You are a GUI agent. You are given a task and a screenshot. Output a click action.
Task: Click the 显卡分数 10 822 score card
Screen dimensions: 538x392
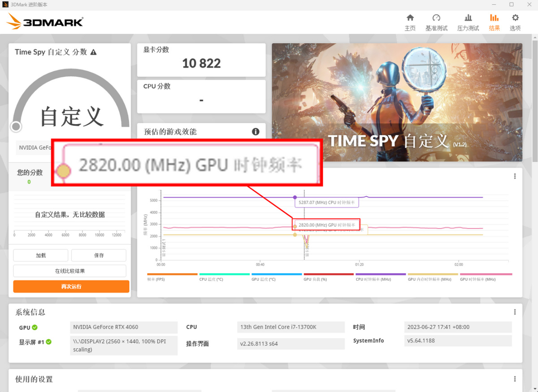pos(201,60)
